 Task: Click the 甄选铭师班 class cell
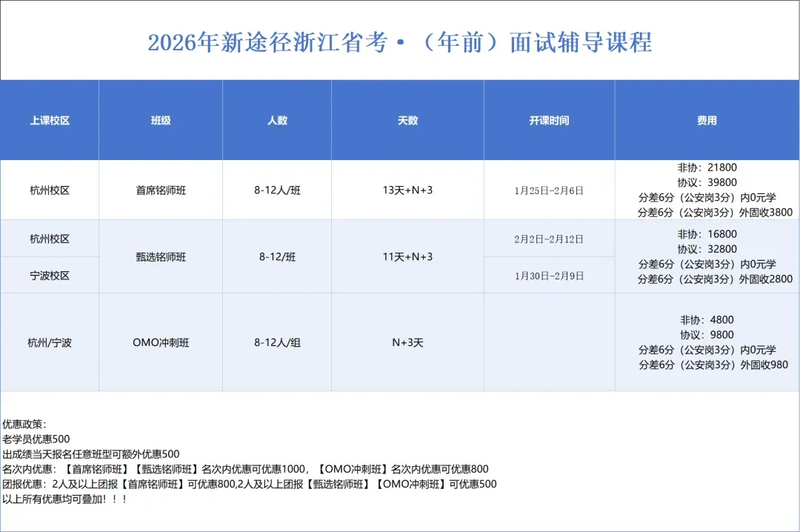pos(161,257)
